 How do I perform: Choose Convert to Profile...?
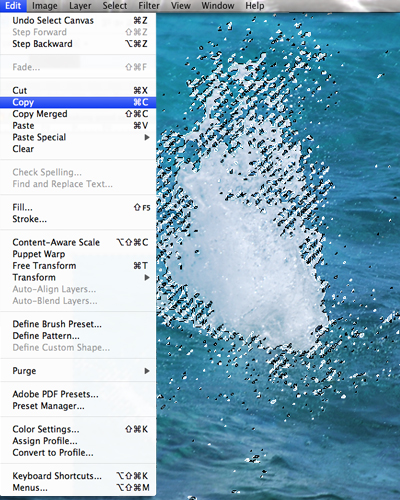point(78,453)
